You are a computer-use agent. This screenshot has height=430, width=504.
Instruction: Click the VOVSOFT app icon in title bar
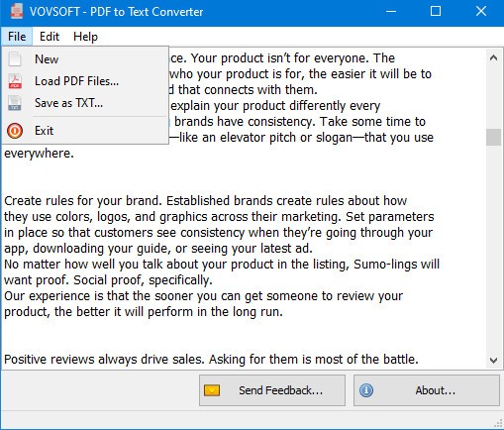(x=17, y=11)
